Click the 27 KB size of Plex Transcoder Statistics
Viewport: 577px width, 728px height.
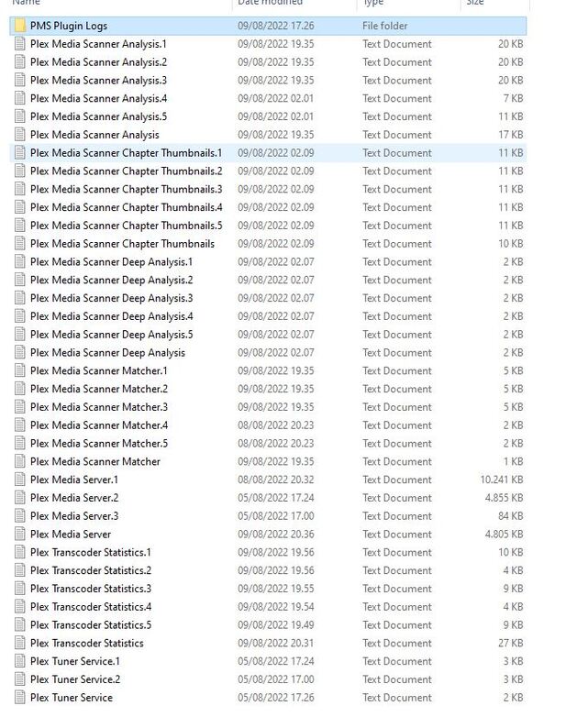(x=511, y=643)
